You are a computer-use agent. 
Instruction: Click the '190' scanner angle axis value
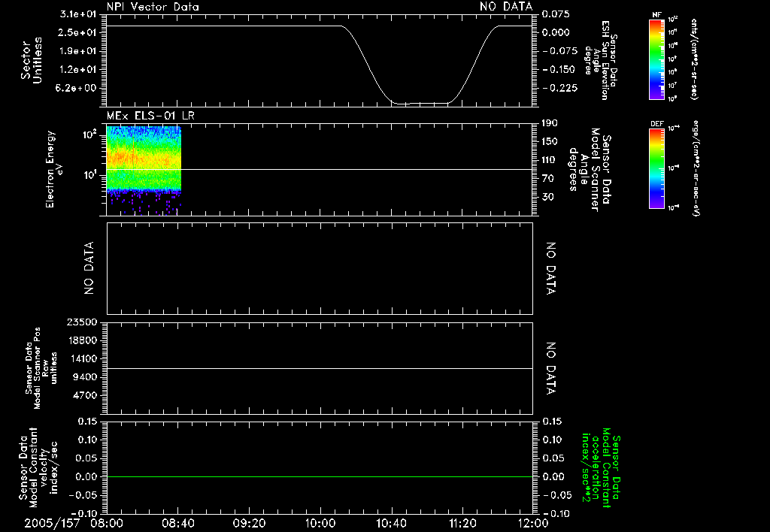(x=550, y=123)
